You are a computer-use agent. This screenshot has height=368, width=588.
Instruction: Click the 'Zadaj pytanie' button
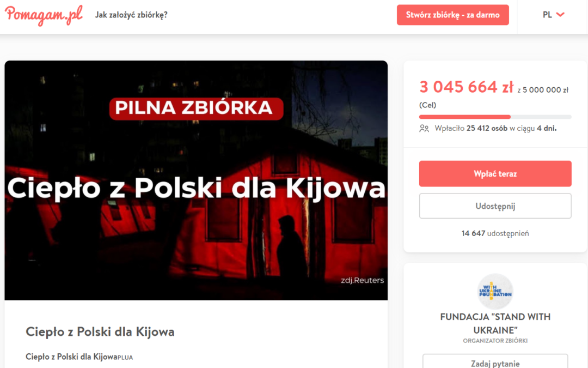click(495, 363)
